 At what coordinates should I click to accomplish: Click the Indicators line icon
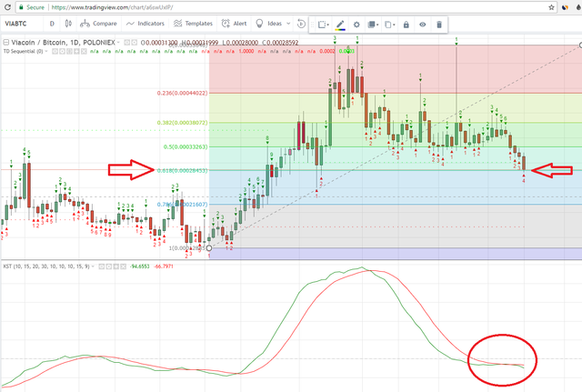[130, 24]
